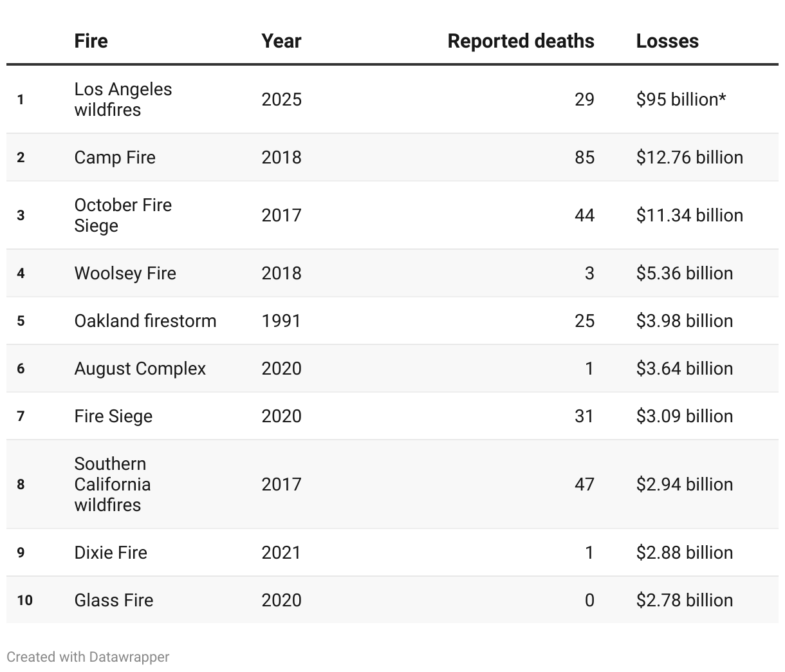Image resolution: width=785 pixels, height=672 pixels.
Task: Select the 2025 year cell
Action: click(281, 100)
